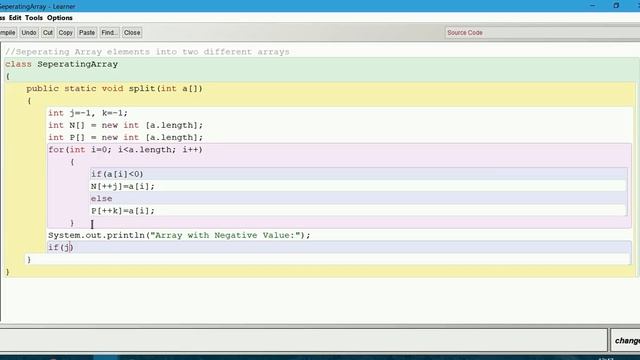Click the line 'int N[] = new int [a.length];'
Viewport: 640px width, 360px height.
tap(125, 125)
